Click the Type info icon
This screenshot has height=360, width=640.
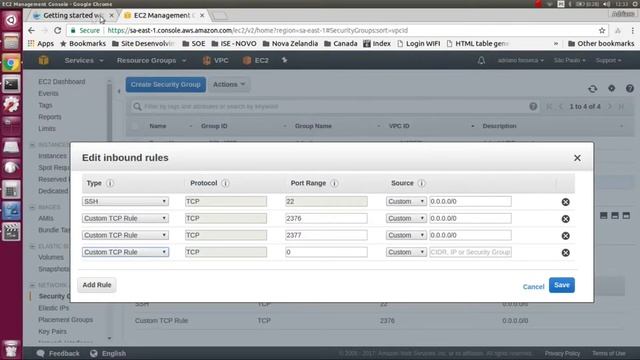110,183
